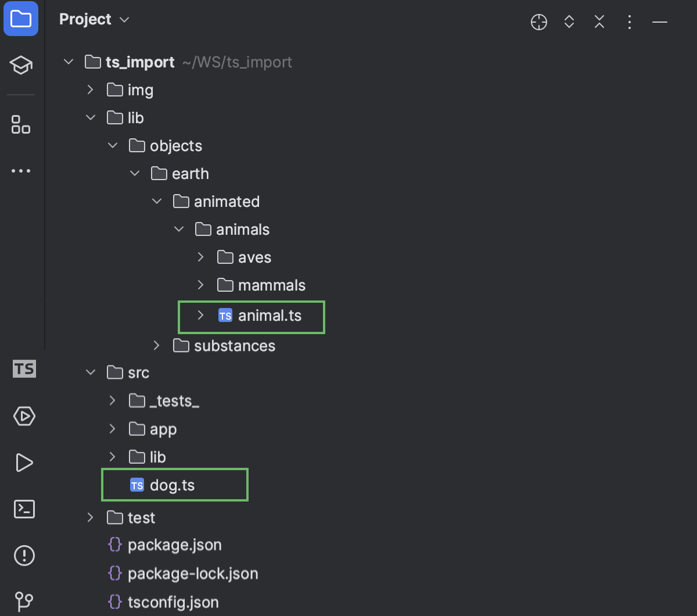Open the Project panel options menu
This screenshot has height=616, width=697.
pyautogui.click(x=629, y=22)
